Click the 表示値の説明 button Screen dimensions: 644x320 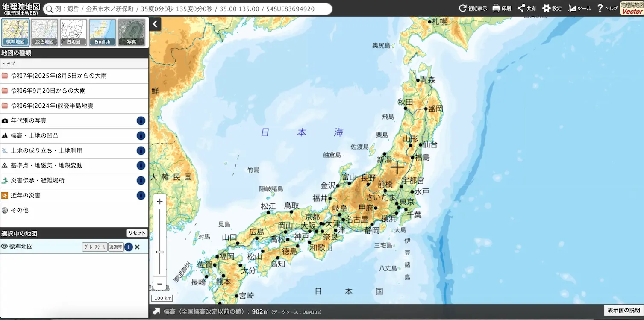pyautogui.click(x=623, y=311)
